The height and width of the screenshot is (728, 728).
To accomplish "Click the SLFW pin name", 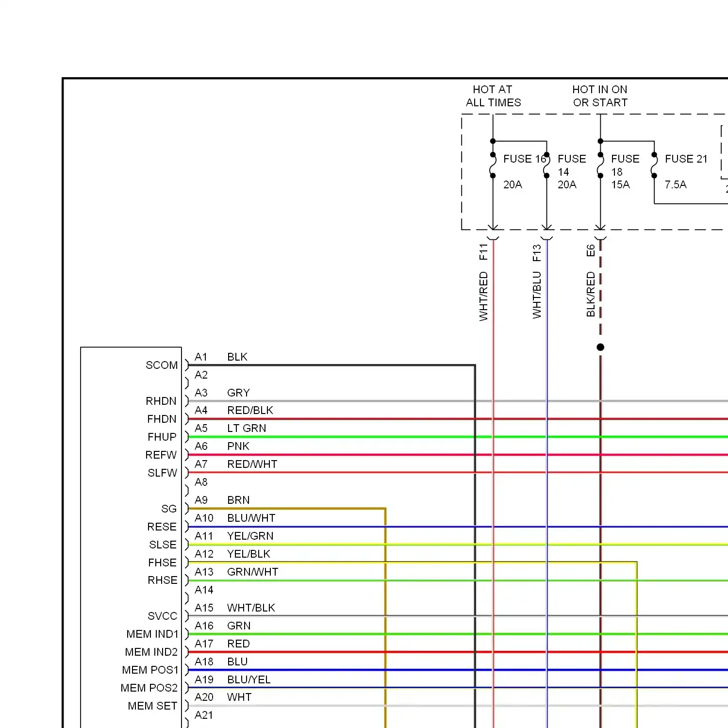I will coord(162,473).
